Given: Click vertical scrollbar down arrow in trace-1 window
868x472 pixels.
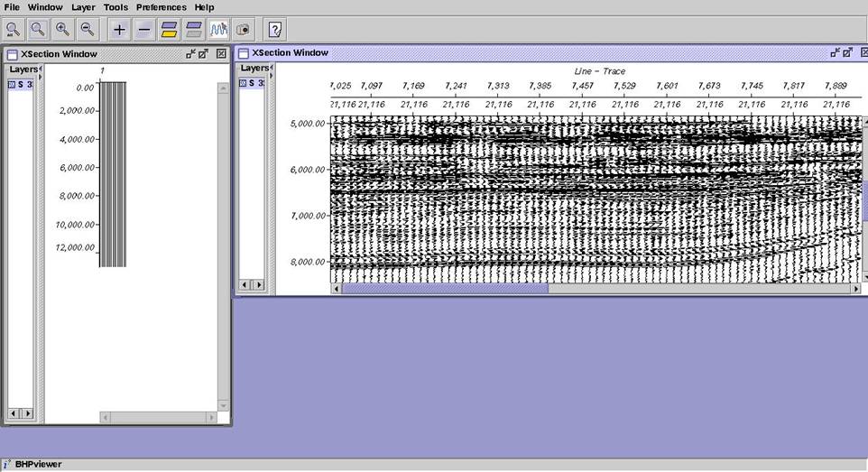Looking at the screenshot, I should 223,405.
